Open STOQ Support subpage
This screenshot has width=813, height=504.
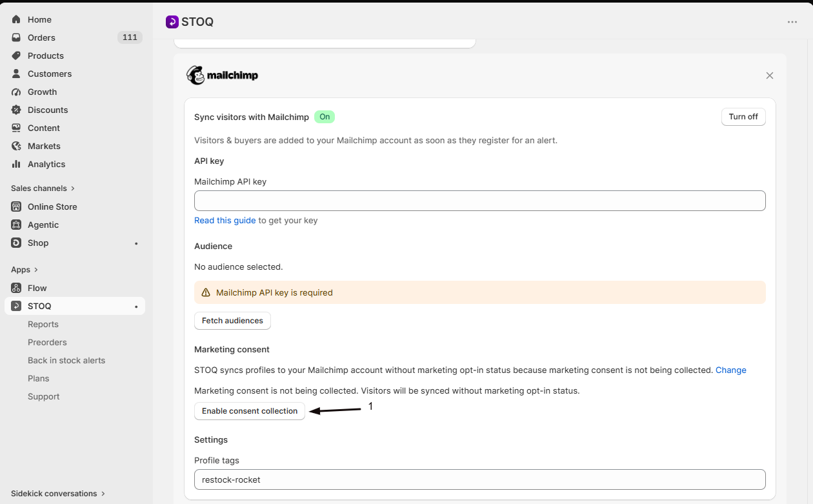44,396
